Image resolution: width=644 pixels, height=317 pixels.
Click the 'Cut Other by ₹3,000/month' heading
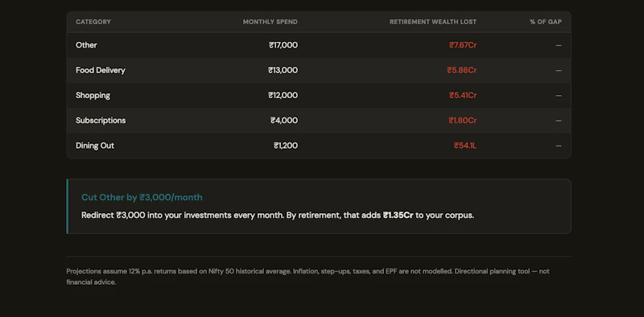tap(142, 197)
